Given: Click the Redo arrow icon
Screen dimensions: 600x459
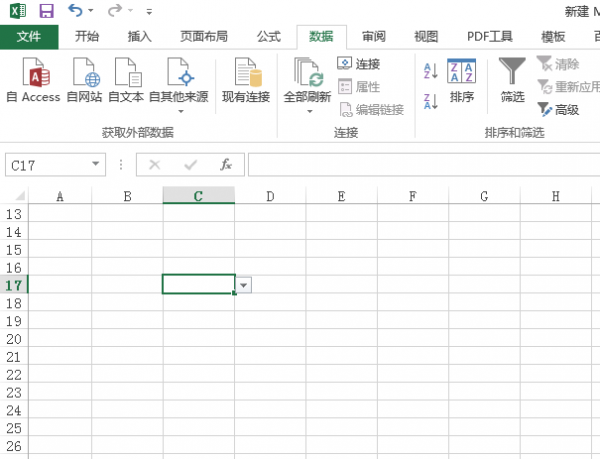Looking at the screenshot, I should (x=114, y=10).
